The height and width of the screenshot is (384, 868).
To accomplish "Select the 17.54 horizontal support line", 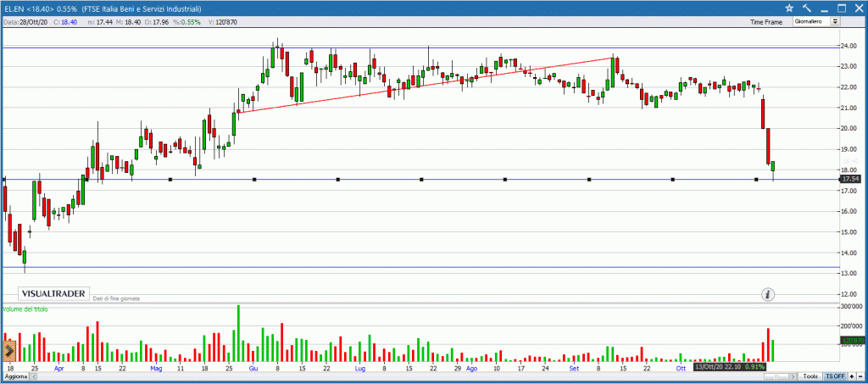I will (420, 179).
